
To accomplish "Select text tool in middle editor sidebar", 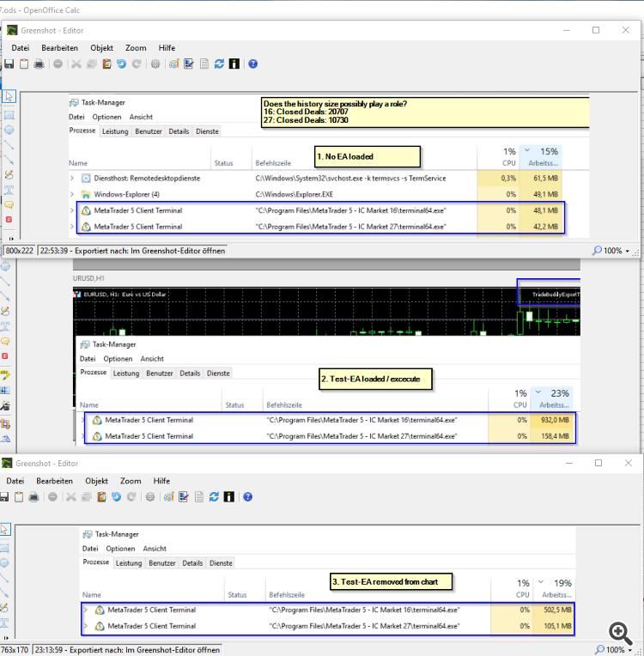I will click(5, 326).
